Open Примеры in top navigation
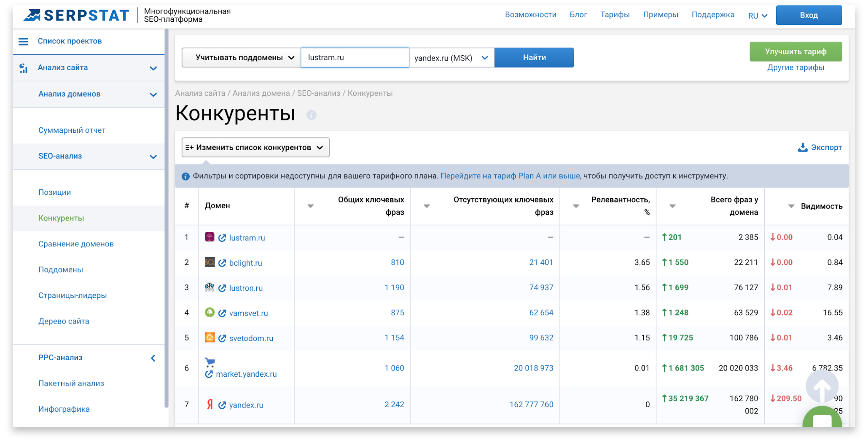Image resolution: width=868 pixels, height=448 pixels. 660,15
